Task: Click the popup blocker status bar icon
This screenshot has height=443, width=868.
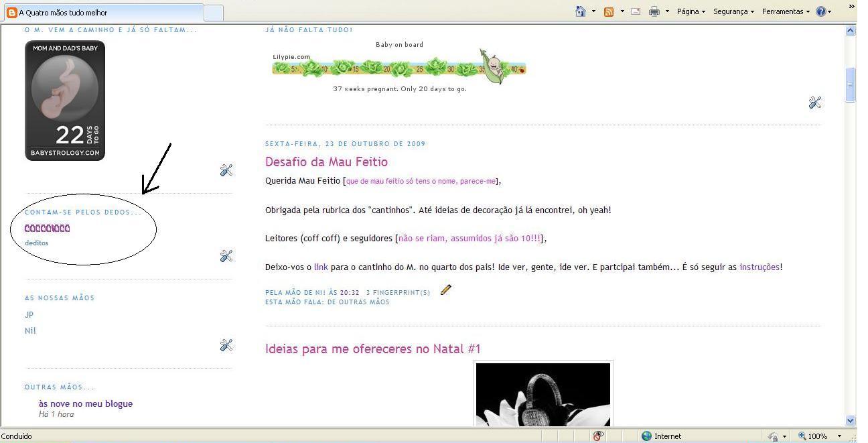Action: (599, 436)
